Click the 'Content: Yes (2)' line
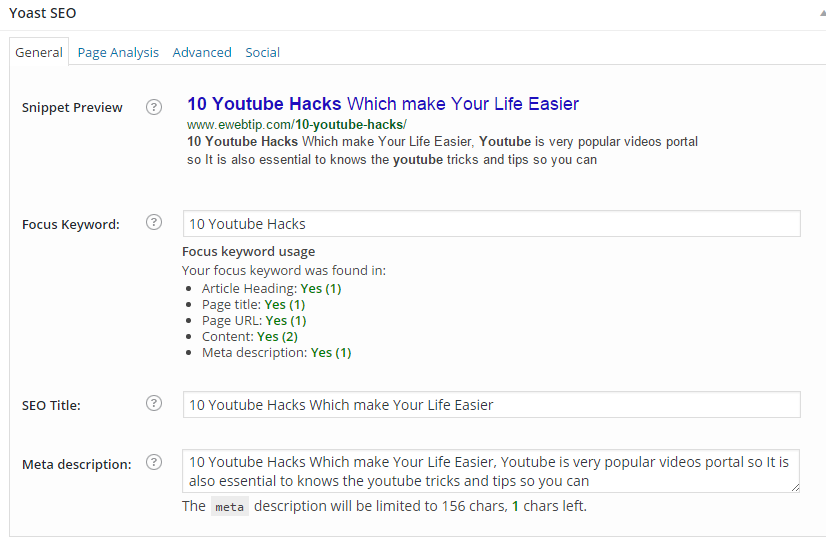Screen dimensions: 826x539 250,337
